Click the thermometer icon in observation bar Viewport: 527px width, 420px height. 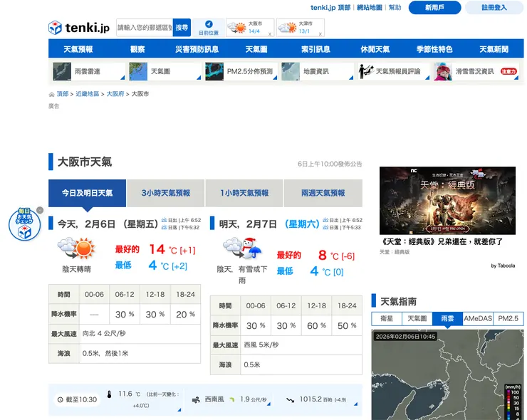point(109,394)
